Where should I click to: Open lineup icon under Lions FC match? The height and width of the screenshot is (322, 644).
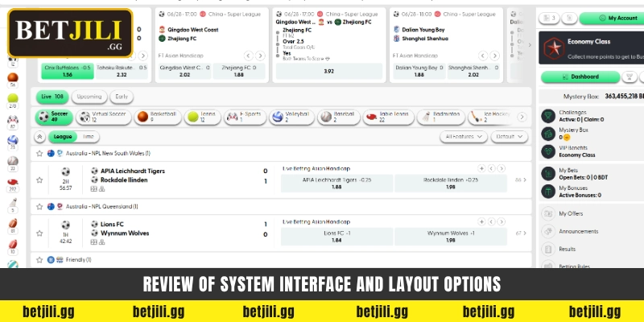(x=102, y=242)
